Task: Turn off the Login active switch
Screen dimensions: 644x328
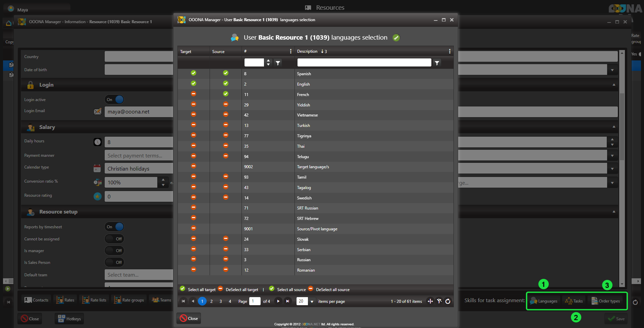Action: [114, 99]
